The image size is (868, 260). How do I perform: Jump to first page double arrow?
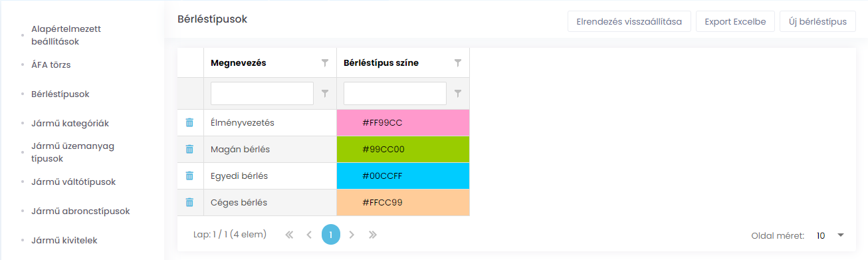[x=289, y=235]
